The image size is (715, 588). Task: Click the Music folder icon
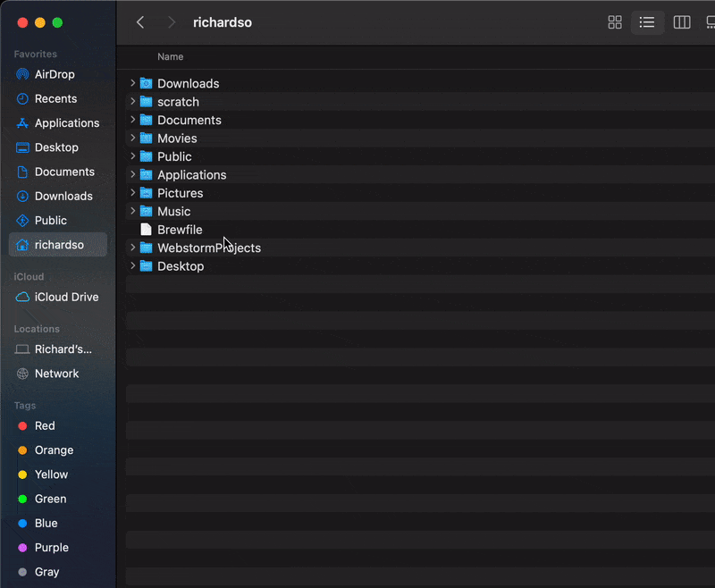point(146,211)
